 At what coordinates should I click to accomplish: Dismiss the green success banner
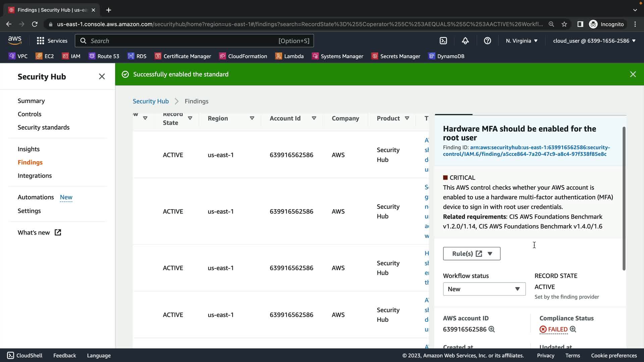633,74
